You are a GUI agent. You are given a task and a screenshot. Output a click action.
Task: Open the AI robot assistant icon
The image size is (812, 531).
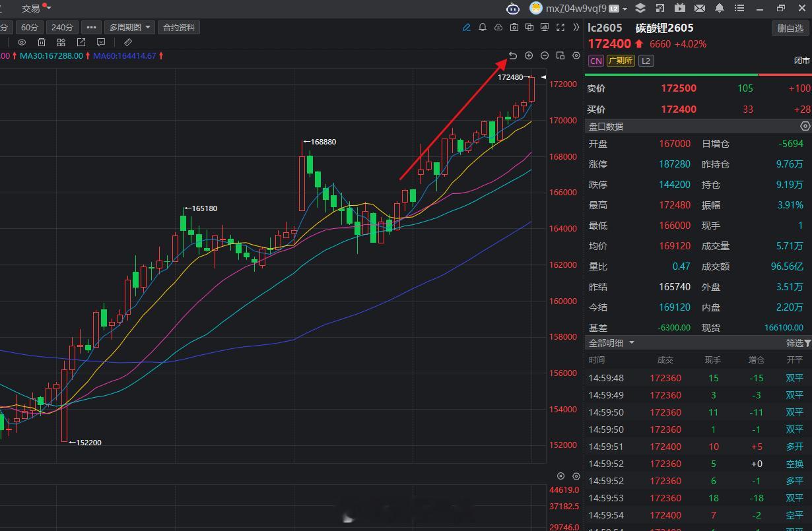513,8
